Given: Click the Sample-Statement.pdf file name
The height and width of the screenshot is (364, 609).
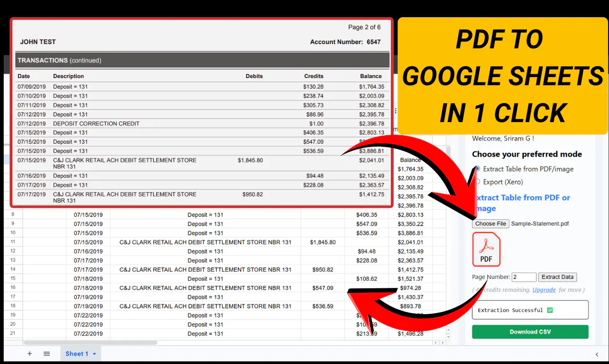Looking at the screenshot, I should [x=540, y=224].
